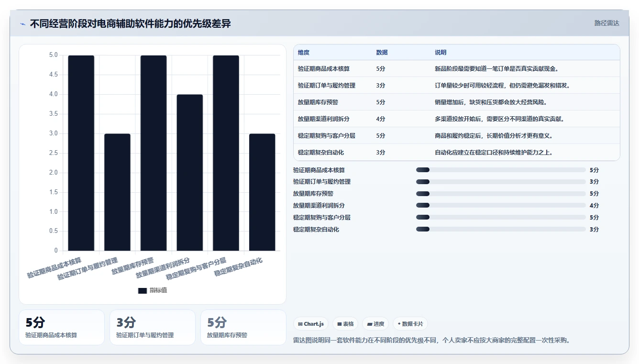Click the 稳定期复购与客户分层 progress bar

pyautogui.click(x=501, y=217)
